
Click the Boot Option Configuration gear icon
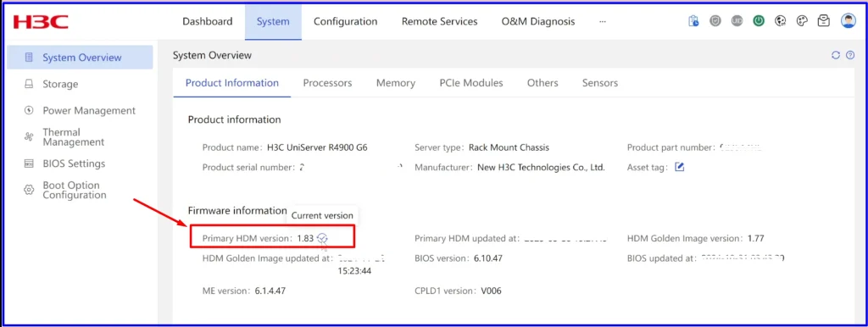click(30, 191)
